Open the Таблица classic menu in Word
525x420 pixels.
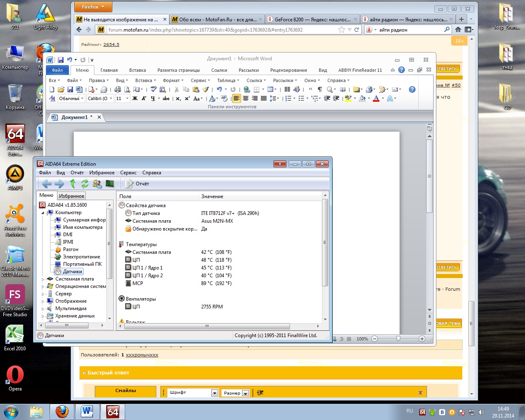tap(228, 80)
